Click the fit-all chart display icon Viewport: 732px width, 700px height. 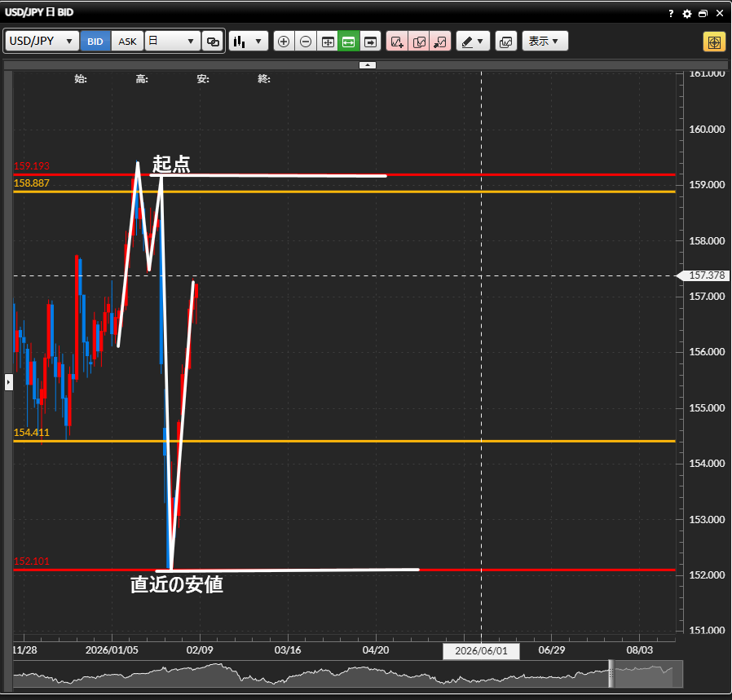click(328, 42)
